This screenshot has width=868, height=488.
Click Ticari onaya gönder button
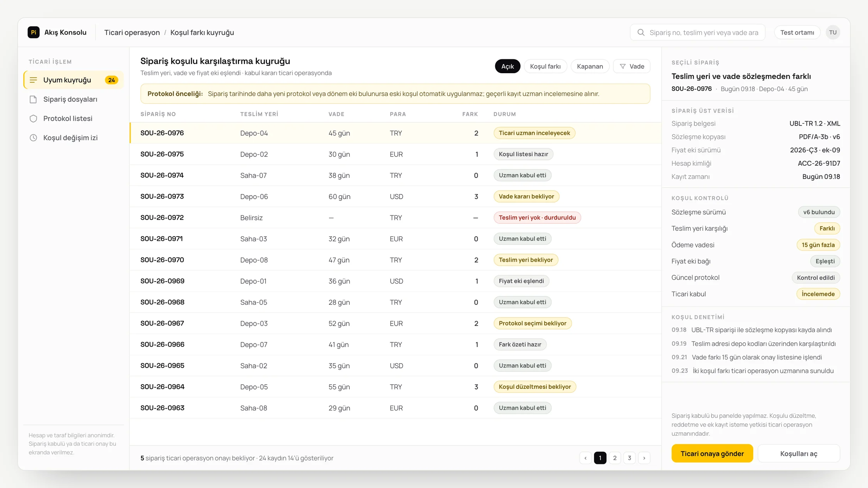[x=712, y=454]
